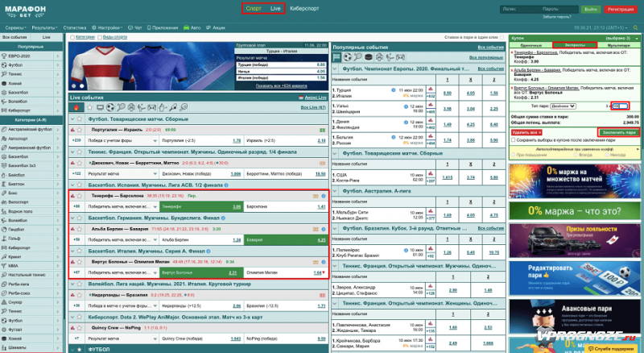Click the Marathon Bet logo
This screenshot has height=353, width=644.
click(26, 11)
